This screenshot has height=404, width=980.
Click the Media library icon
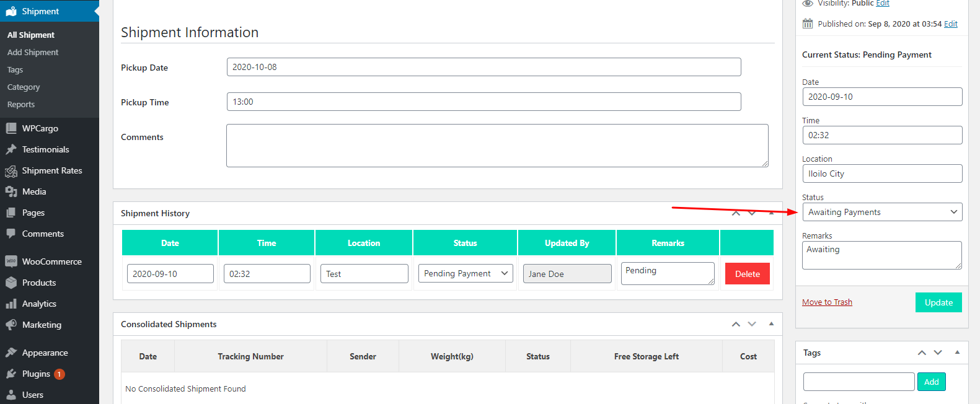pyautogui.click(x=11, y=191)
